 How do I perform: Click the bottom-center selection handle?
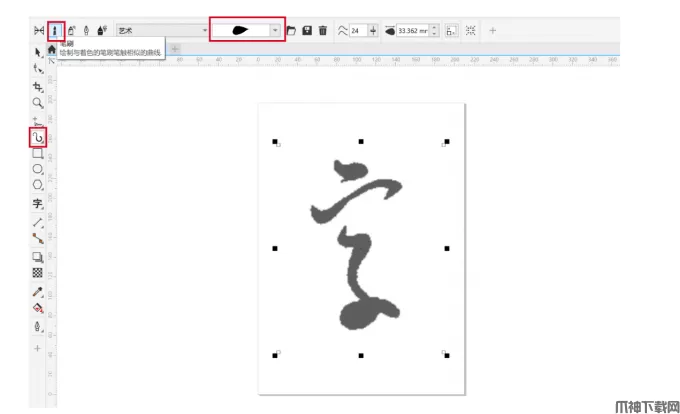[361, 355]
